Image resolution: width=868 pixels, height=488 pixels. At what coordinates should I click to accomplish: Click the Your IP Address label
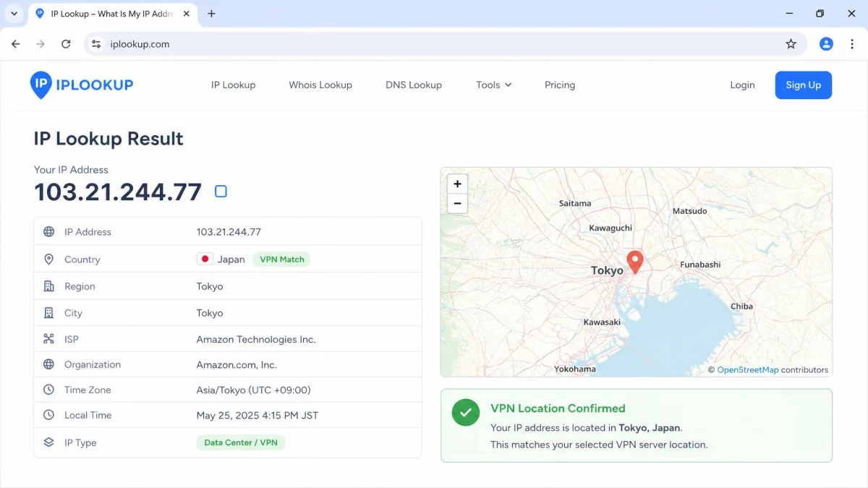71,170
